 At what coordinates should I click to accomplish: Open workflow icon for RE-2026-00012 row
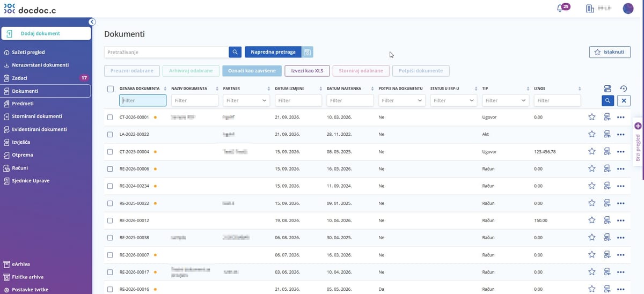pyautogui.click(x=608, y=220)
